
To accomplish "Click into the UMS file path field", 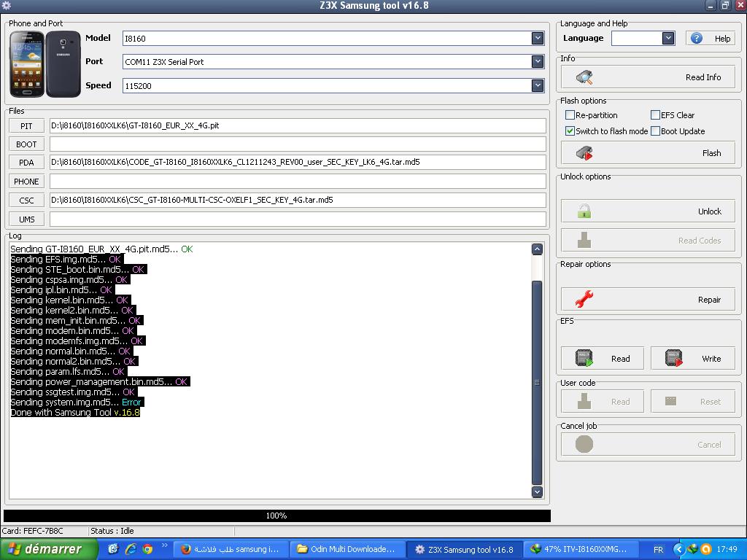I will tap(298, 219).
